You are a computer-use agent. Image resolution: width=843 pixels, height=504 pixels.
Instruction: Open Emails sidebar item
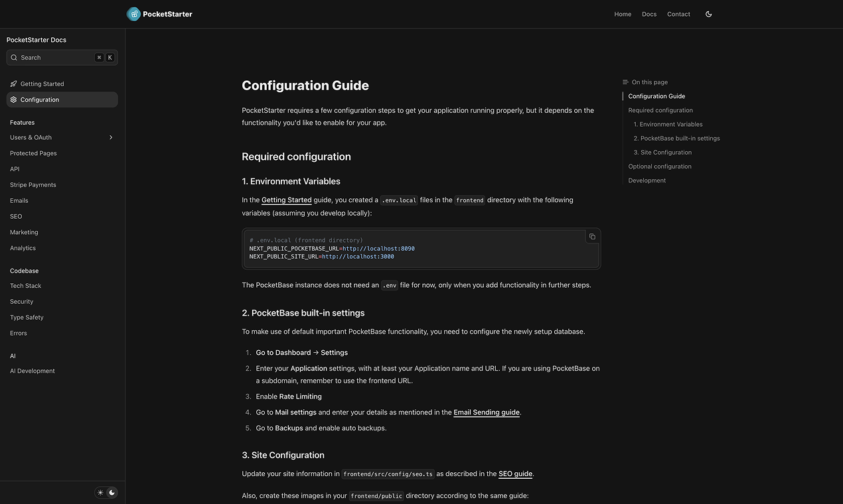tap(19, 200)
